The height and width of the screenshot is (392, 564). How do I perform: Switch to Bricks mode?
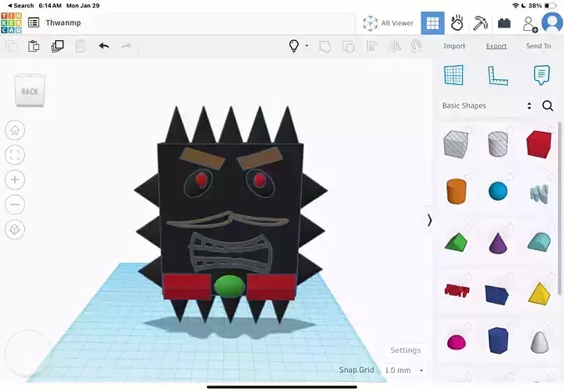coord(504,23)
